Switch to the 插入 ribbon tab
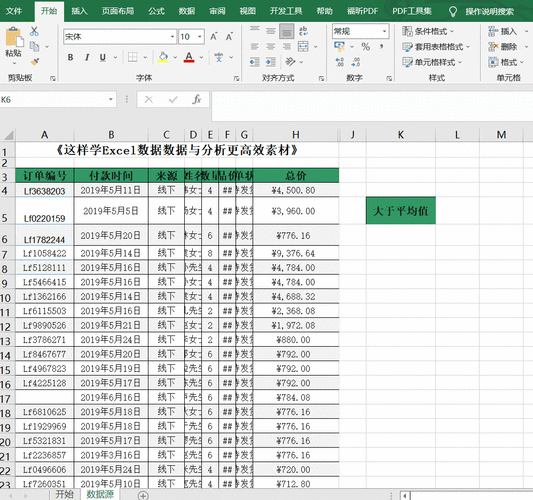533x500 pixels. coord(79,11)
